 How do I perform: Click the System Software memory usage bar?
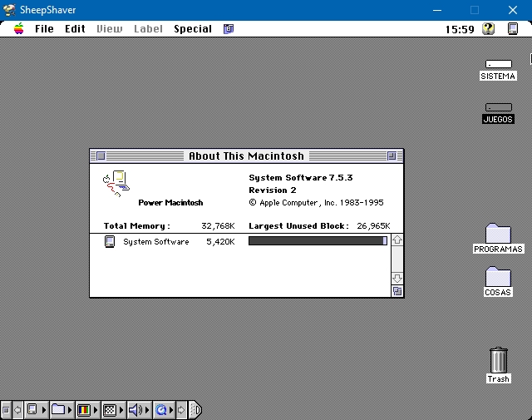(x=318, y=240)
